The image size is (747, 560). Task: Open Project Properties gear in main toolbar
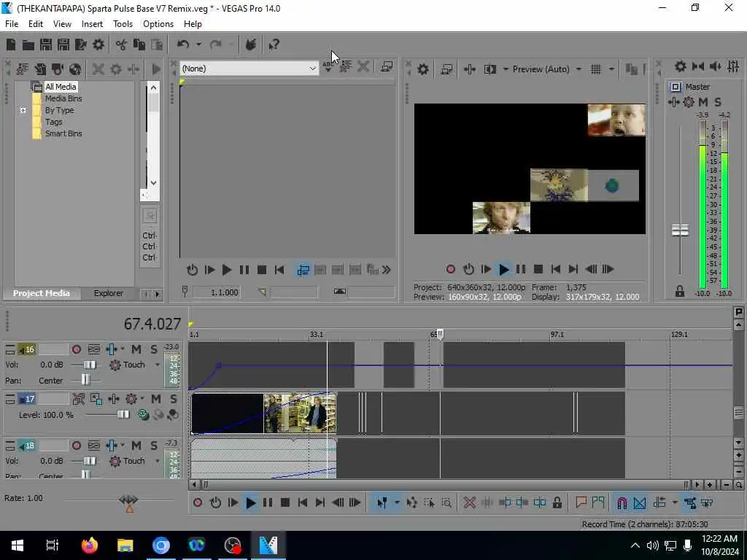point(98,44)
